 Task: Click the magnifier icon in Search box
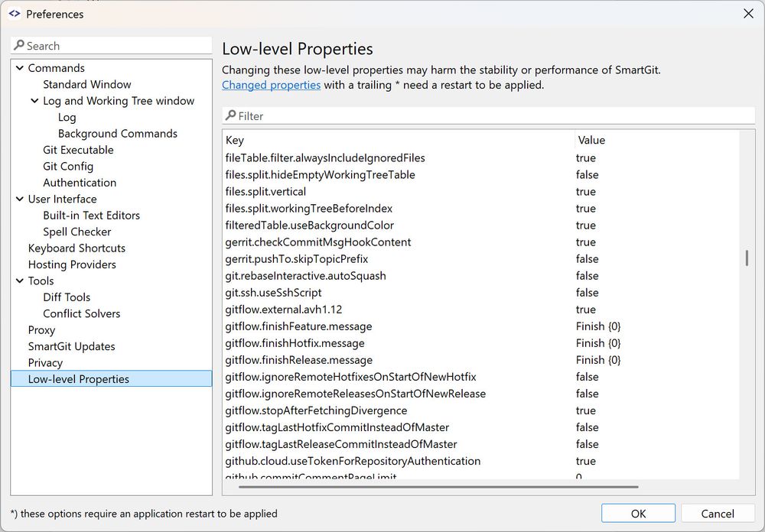(19, 45)
